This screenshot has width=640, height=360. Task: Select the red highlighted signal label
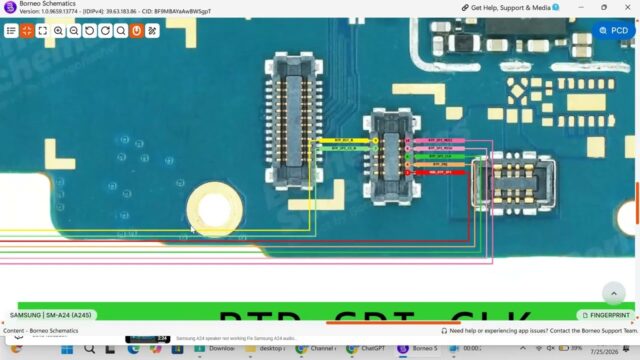(x=440, y=173)
